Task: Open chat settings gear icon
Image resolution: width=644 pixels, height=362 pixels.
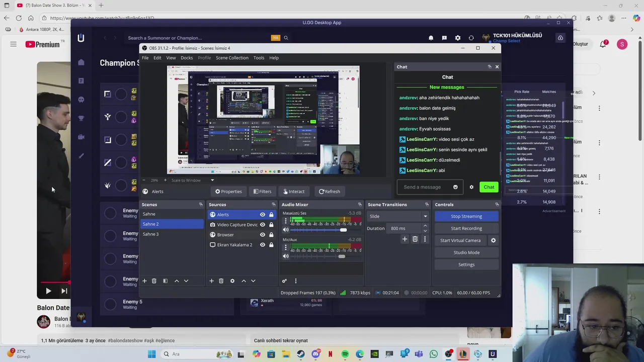Action: pos(471,187)
